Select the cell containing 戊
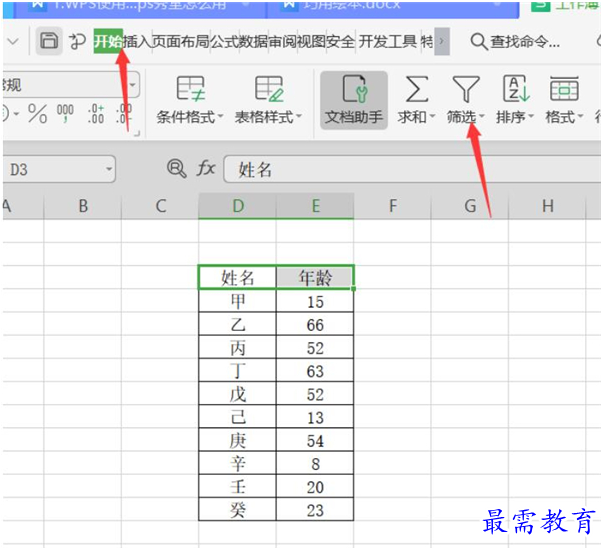Screen dimensions: 604x553 tap(238, 394)
